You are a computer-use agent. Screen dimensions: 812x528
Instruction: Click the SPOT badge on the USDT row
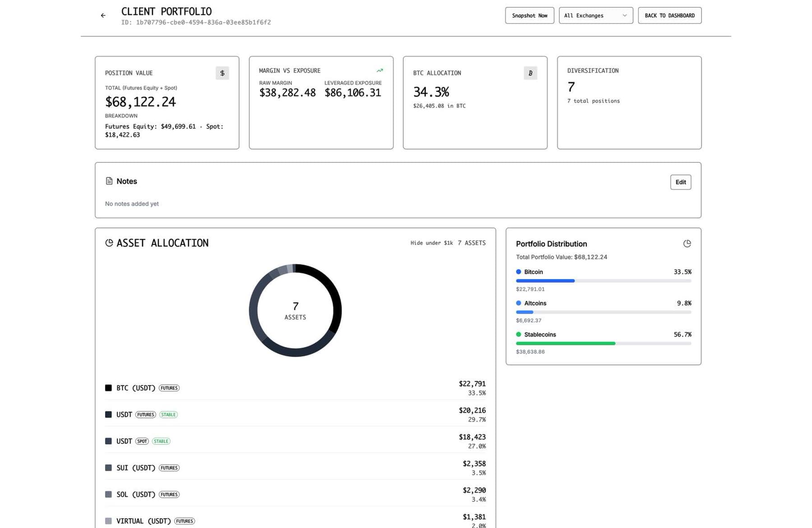(x=142, y=441)
